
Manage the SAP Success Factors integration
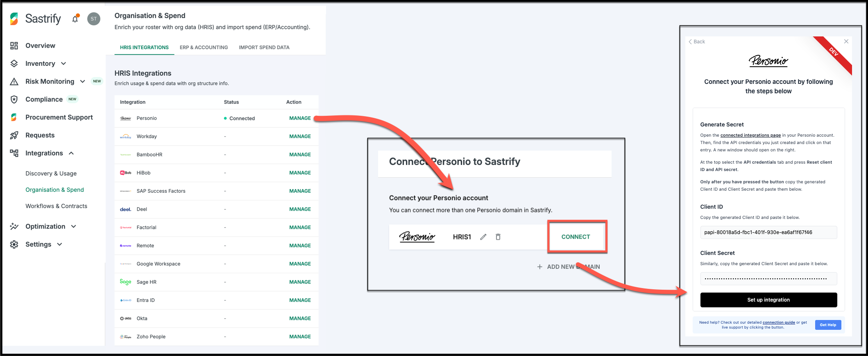coord(300,191)
